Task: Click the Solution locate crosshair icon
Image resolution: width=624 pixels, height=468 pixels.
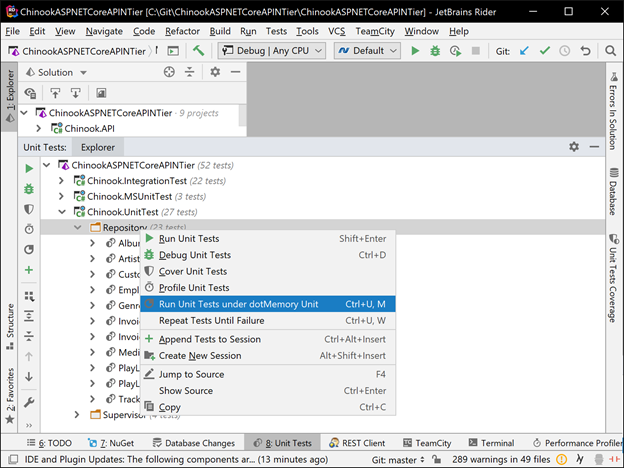Action: pos(170,72)
